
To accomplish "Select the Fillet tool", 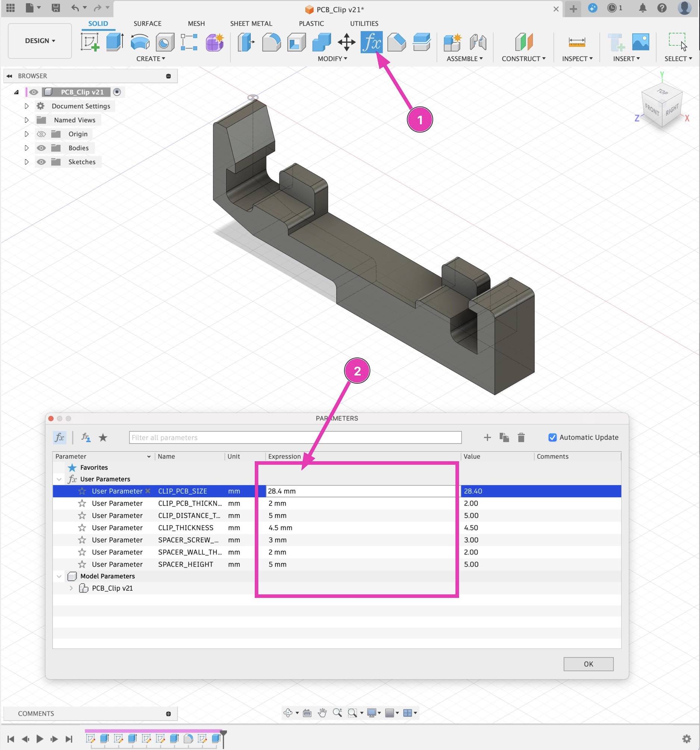I will pos(271,42).
